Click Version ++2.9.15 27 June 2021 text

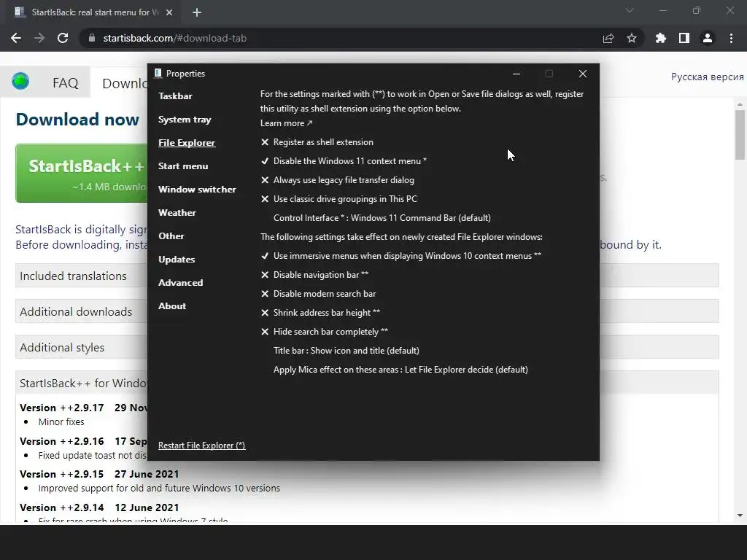[99, 474]
